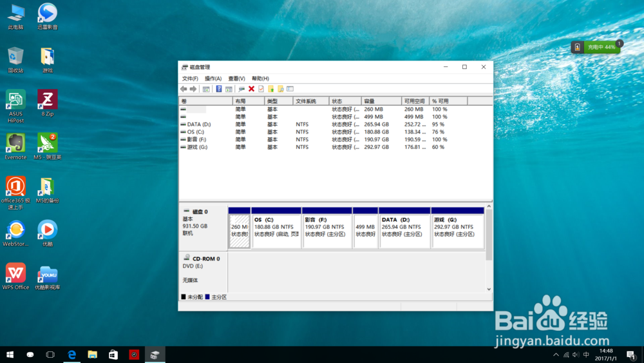The image size is (644, 363).
Task: Select the 游戏 (G:) partition block
Action: (457, 228)
